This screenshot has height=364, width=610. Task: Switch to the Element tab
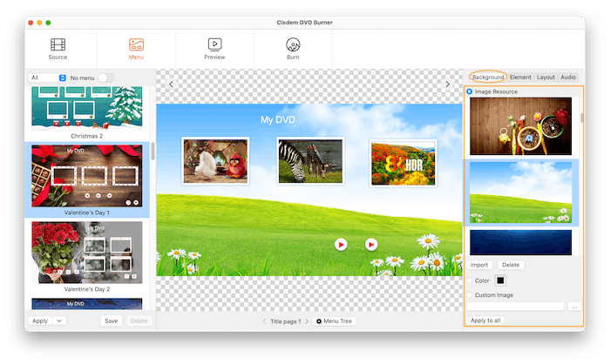tap(520, 78)
